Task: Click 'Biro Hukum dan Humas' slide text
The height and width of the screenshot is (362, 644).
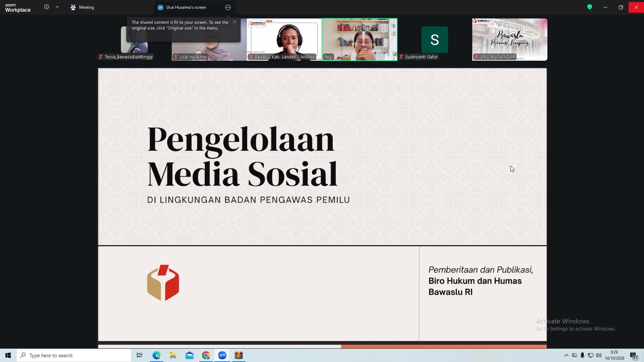Action: pyautogui.click(x=475, y=281)
